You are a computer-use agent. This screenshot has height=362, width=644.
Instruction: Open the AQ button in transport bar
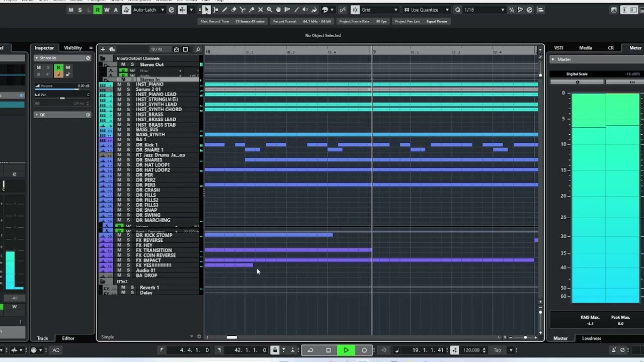point(56,350)
